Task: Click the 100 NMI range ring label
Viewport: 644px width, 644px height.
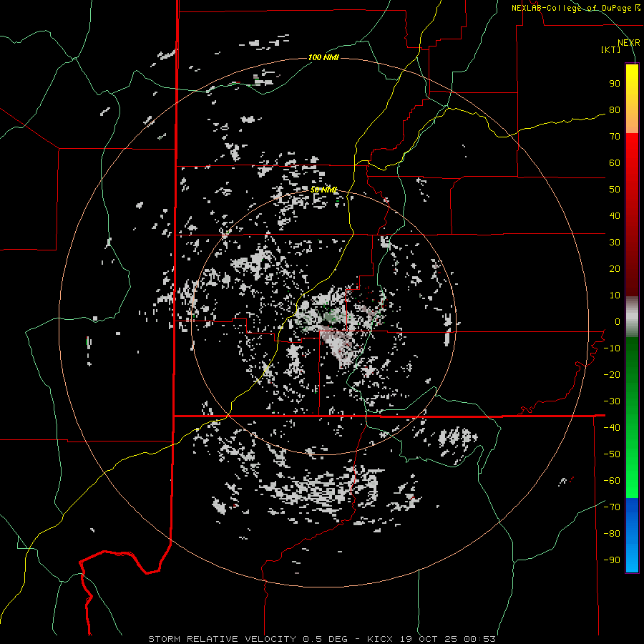Action: [323, 57]
